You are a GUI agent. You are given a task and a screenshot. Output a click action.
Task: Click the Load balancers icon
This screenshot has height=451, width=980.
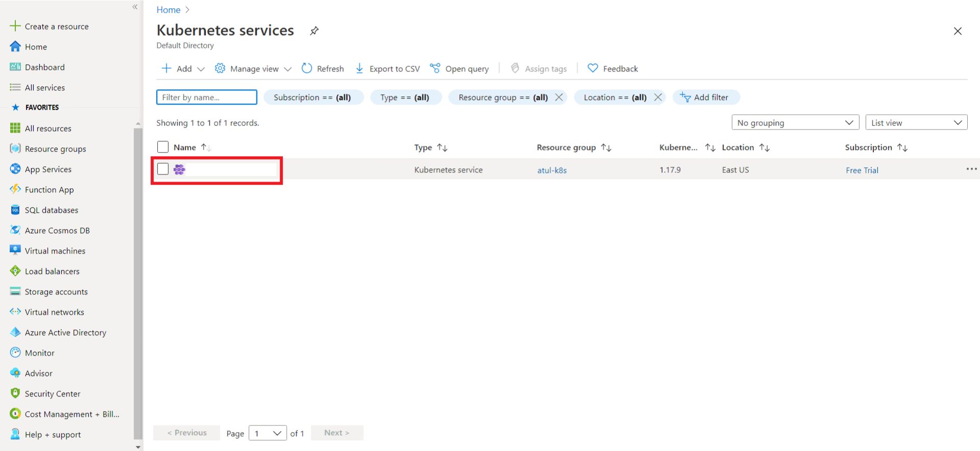tap(15, 271)
